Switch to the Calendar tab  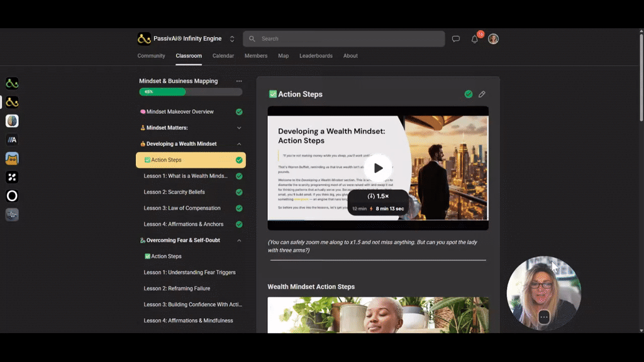(x=223, y=56)
